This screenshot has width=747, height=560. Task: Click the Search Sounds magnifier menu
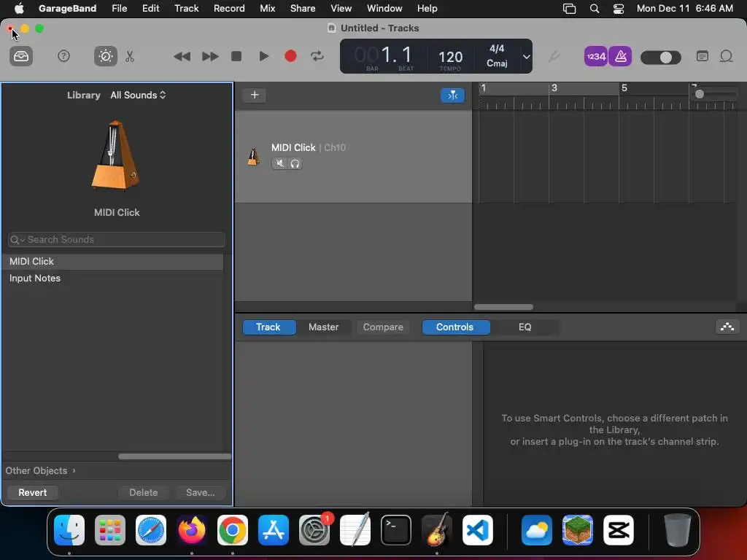pos(18,239)
